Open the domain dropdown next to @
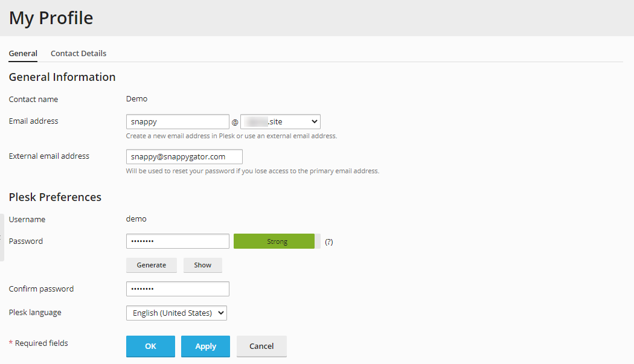 280,121
